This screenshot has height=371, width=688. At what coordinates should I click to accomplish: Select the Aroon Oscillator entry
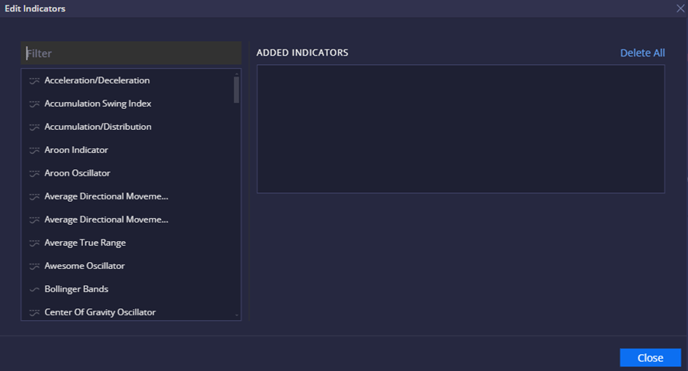coord(77,173)
